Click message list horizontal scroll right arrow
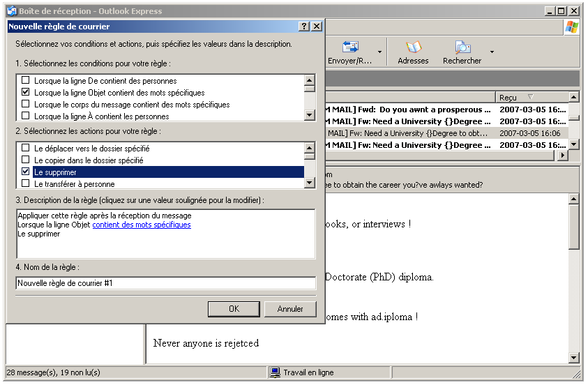The height and width of the screenshot is (385, 588). click(562, 155)
